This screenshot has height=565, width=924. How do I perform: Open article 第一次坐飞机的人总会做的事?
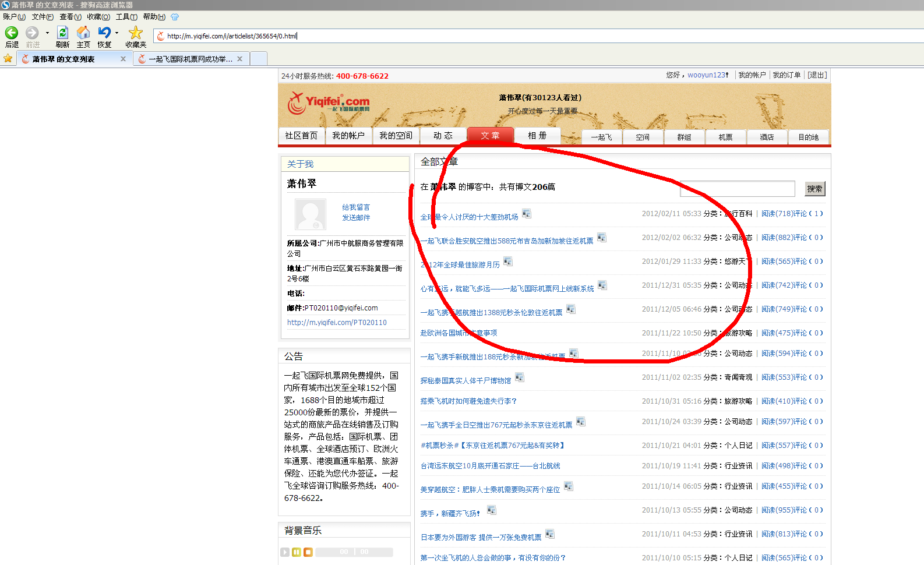coord(493,558)
